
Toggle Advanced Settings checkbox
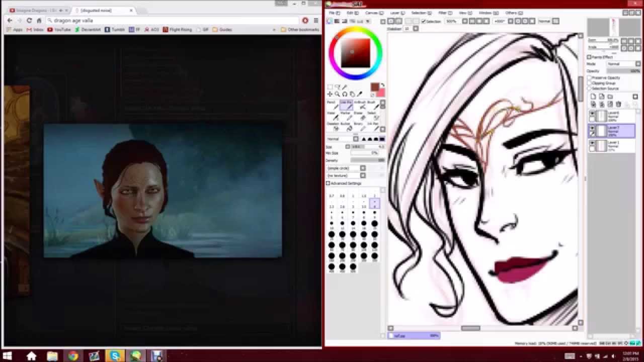point(329,184)
